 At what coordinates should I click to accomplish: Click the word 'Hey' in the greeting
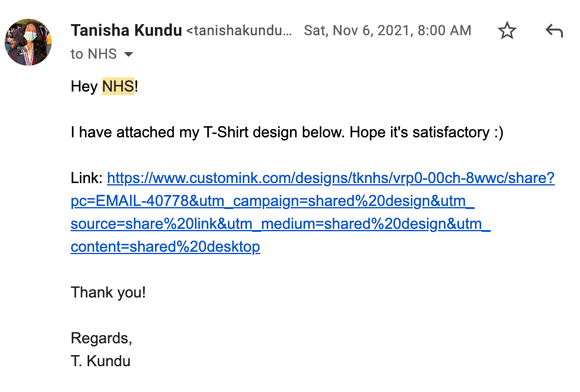[x=84, y=87]
